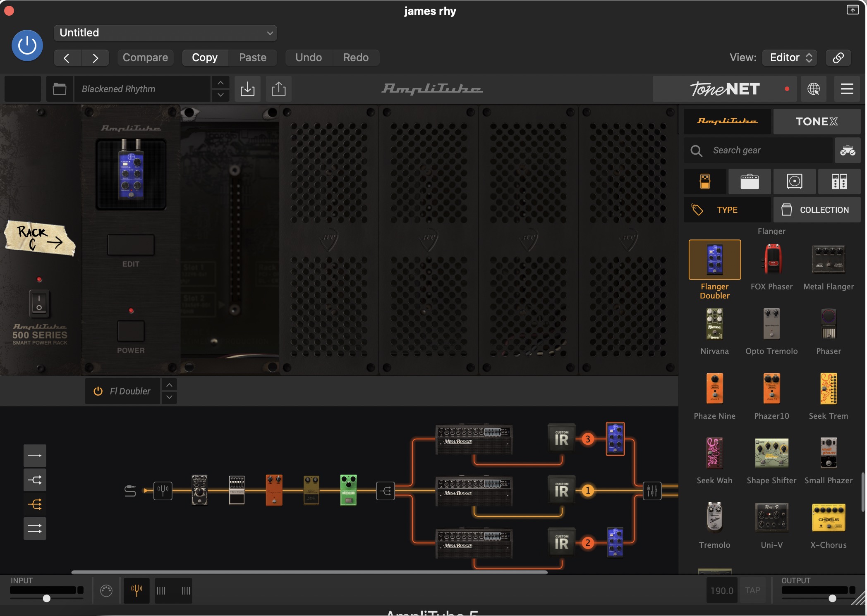Select the three-way split routing icon
Viewport: 867px width, 616px height.
[x=35, y=504]
